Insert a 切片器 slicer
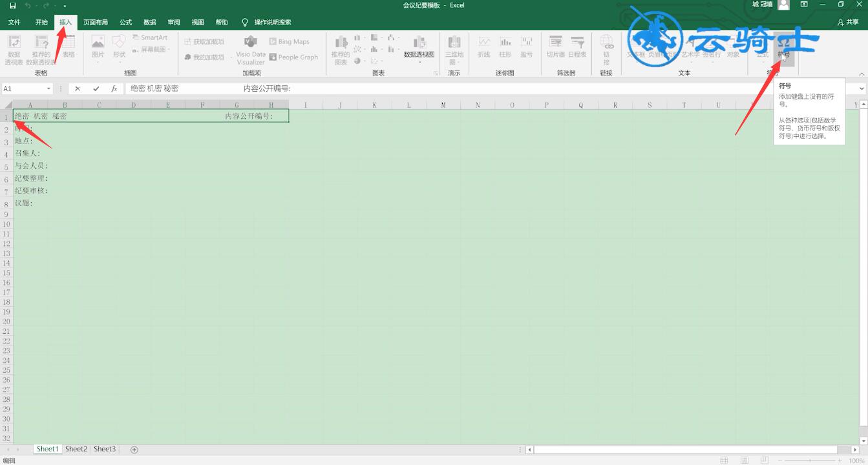This screenshot has height=465, width=868. pyautogui.click(x=556, y=47)
